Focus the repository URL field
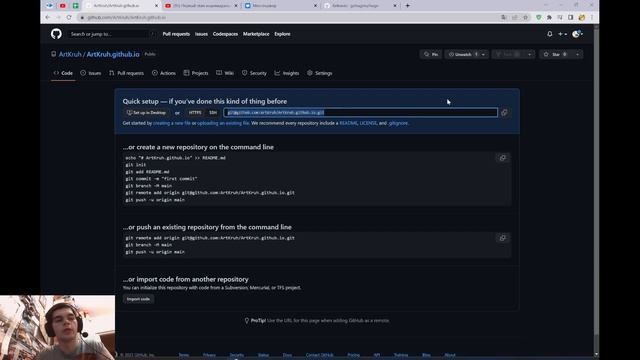The height and width of the screenshot is (360, 640). [x=360, y=113]
